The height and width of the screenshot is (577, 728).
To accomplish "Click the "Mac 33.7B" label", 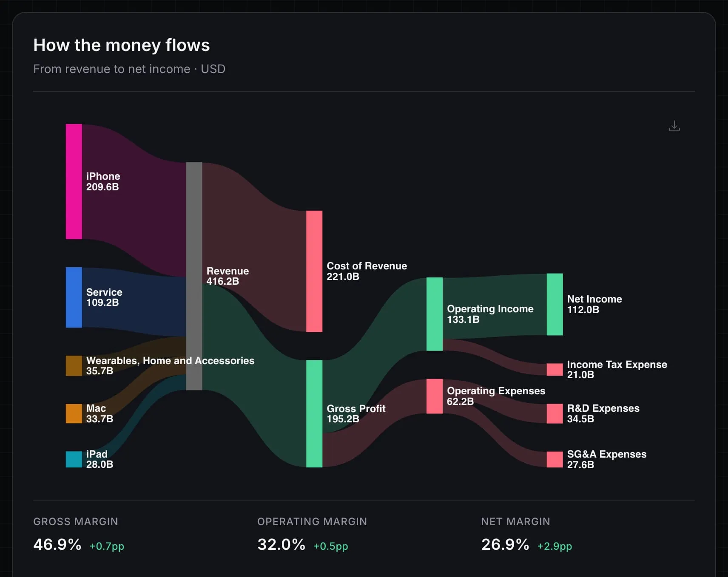I will (100, 413).
